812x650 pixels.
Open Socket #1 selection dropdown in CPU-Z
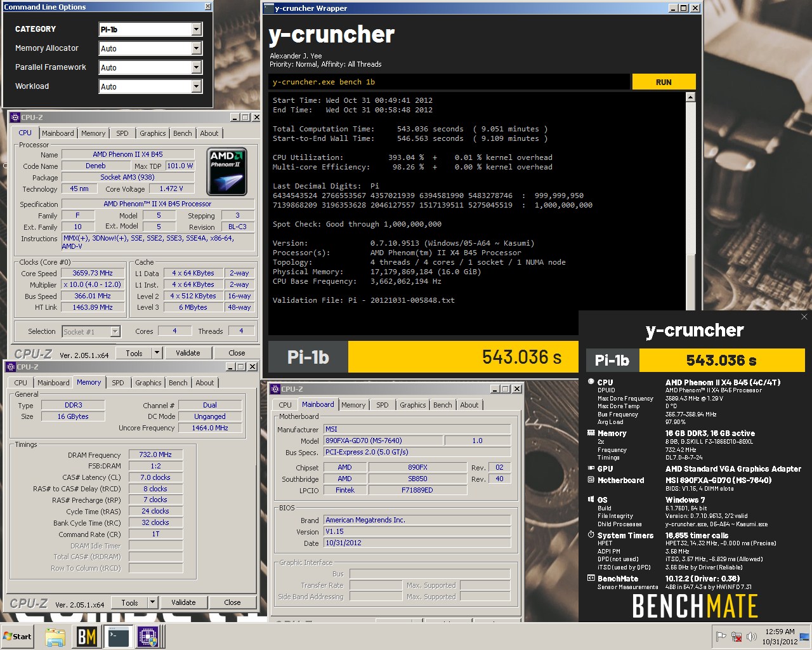[91, 331]
